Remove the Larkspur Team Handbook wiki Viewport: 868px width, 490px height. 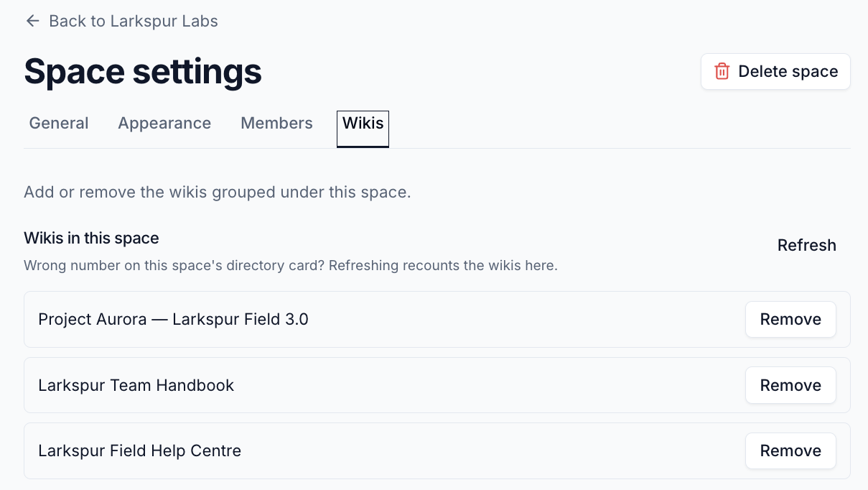[x=790, y=385]
